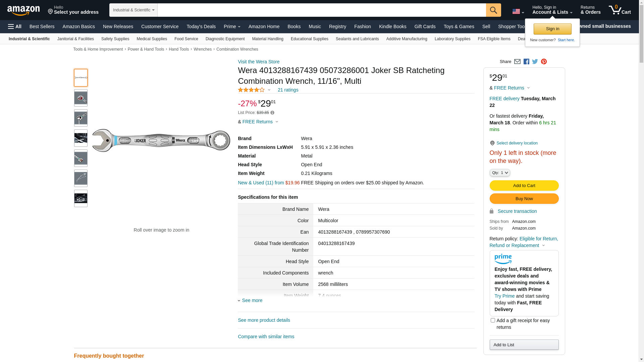Share via email envelope icon
644x362 pixels.
pos(517,62)
